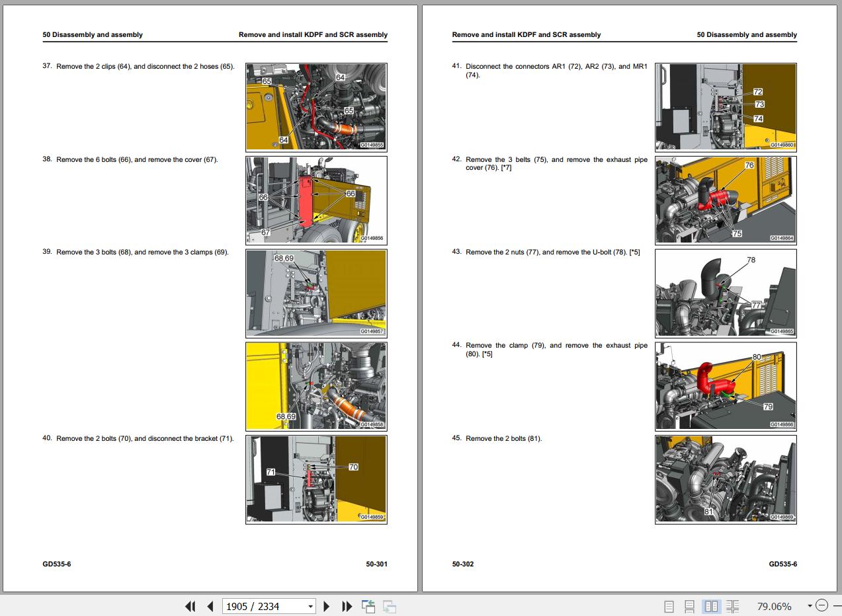Go to the previous page

pos(210,606)
